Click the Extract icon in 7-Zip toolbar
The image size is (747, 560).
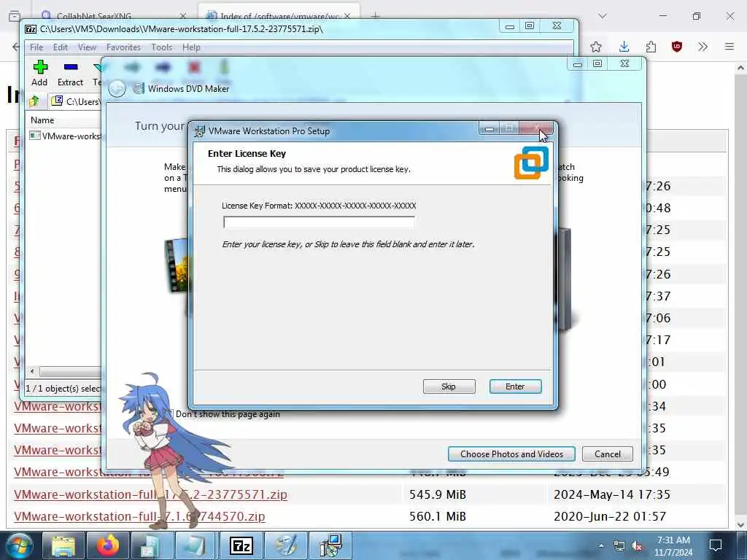(x=70, y=73)
